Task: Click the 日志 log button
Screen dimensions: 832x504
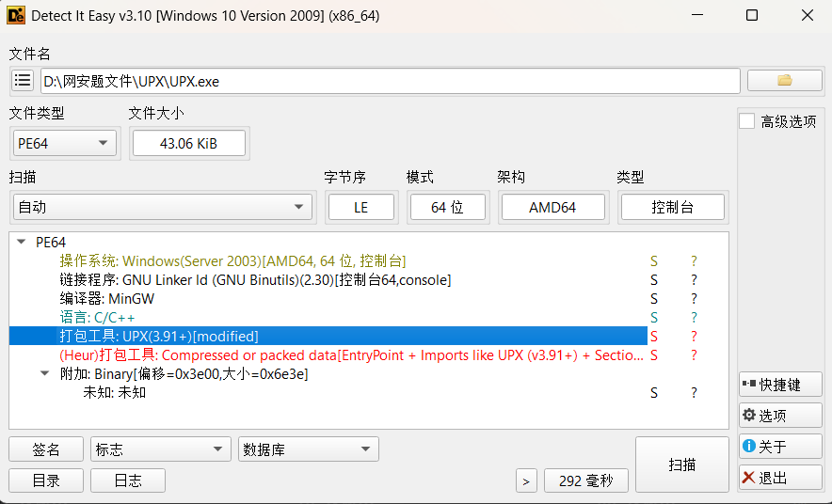Action: coord(128,480)
